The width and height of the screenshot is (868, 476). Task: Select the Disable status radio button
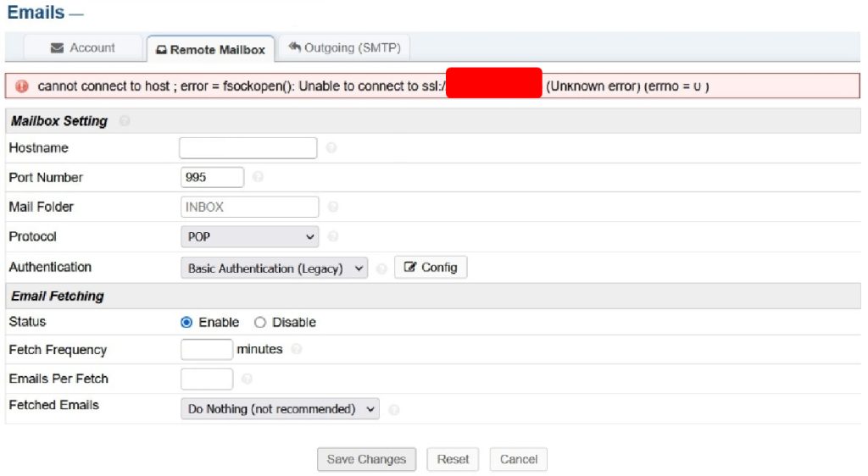(x=259, y=323)
